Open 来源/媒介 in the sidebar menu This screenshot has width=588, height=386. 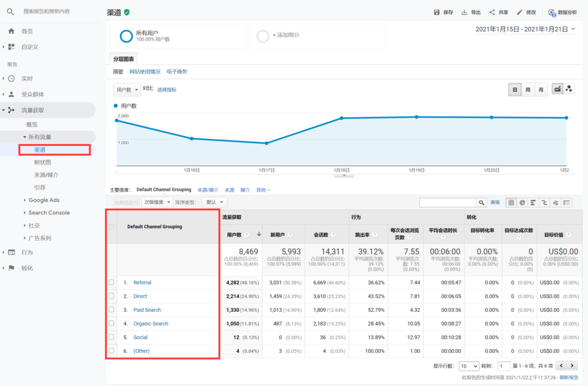point(46,175)
